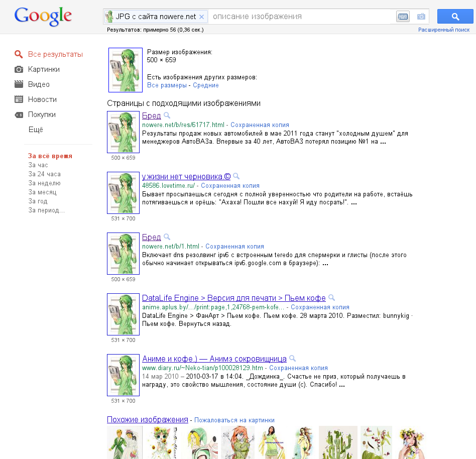This screenshot has height=459, width=476.
Task: Open preview magnifier beside Пьем кофе result
Action: click(x=331, y=297)
